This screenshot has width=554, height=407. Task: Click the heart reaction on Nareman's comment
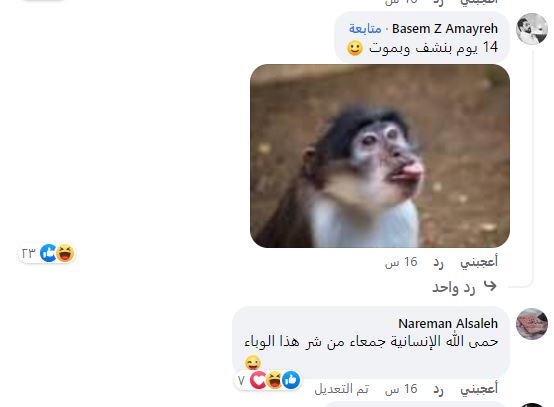point(258,380)
